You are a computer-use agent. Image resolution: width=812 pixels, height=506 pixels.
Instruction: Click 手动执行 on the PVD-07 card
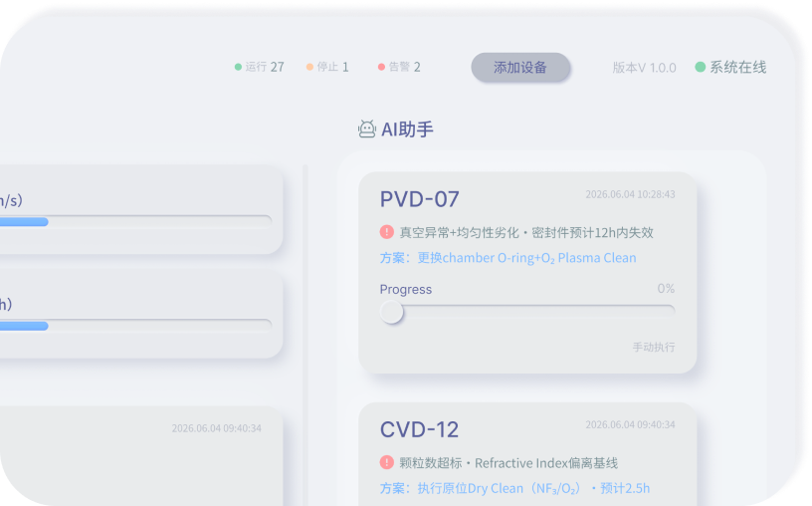pyautogui.click(x=654, y=347)
